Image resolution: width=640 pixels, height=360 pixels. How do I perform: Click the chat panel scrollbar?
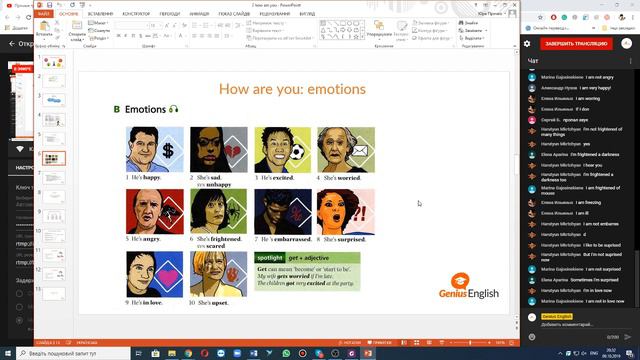637,279
